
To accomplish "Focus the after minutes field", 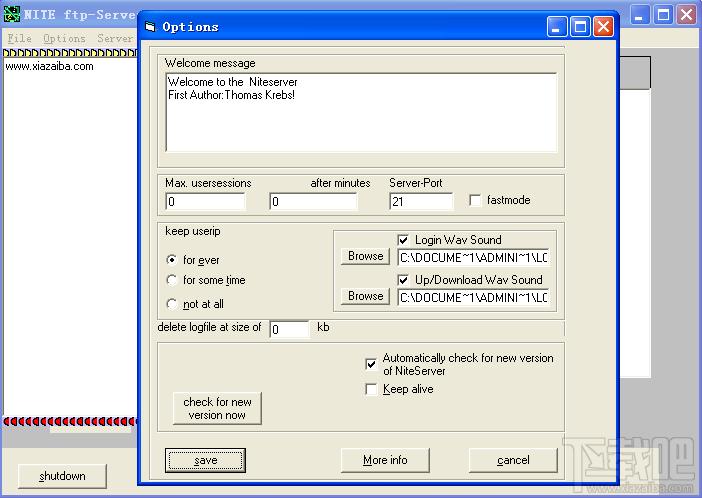I will tap(313, 202).
